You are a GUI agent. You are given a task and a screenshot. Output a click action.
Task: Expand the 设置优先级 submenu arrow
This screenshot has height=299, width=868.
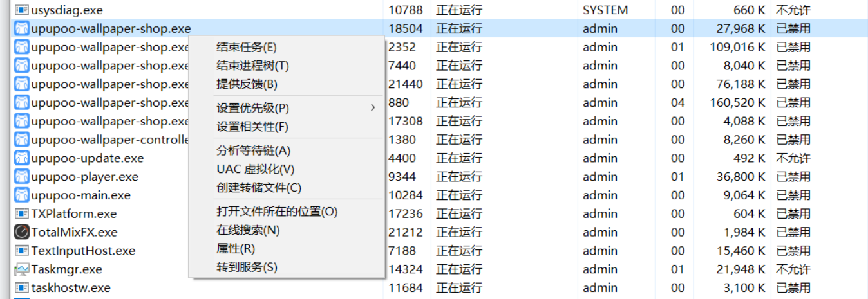tap(372, 108)
